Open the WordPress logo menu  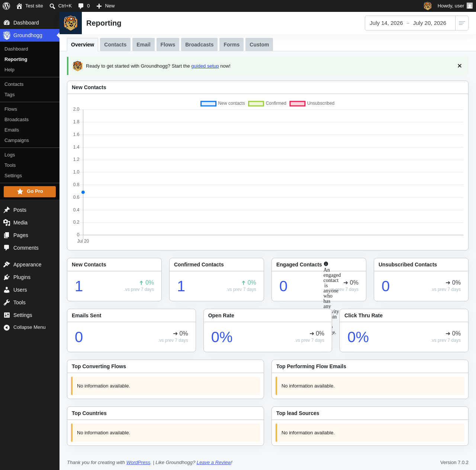coord(6,6)
